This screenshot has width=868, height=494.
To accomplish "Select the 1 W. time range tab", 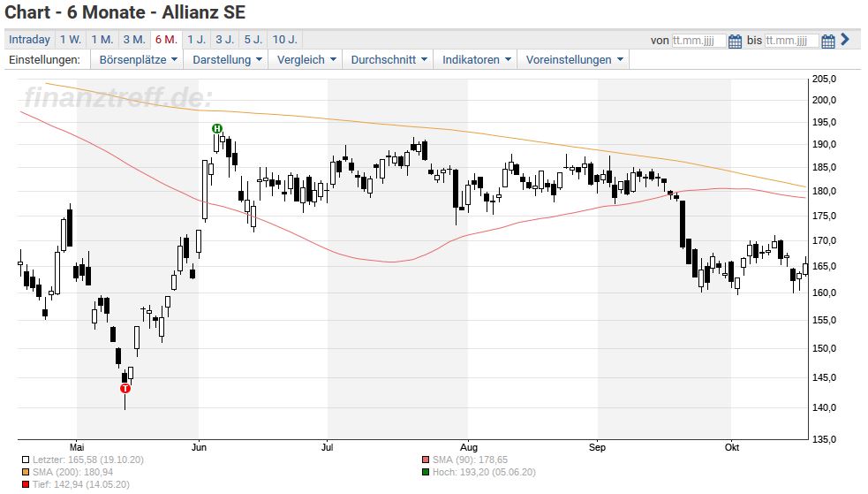I will [71, 39].
